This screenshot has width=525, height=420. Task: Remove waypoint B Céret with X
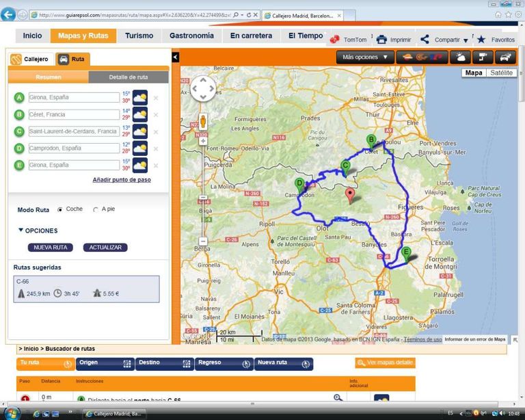[156, 114]
